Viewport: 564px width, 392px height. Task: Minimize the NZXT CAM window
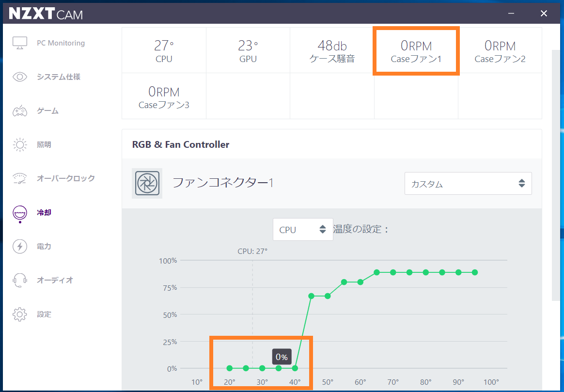[511, 13]
